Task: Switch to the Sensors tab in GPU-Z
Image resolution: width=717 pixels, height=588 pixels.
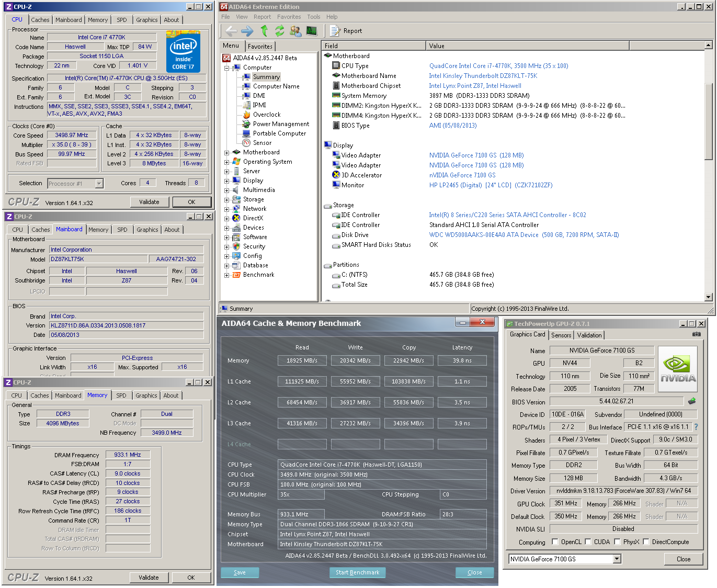Action: coord(561,335)
